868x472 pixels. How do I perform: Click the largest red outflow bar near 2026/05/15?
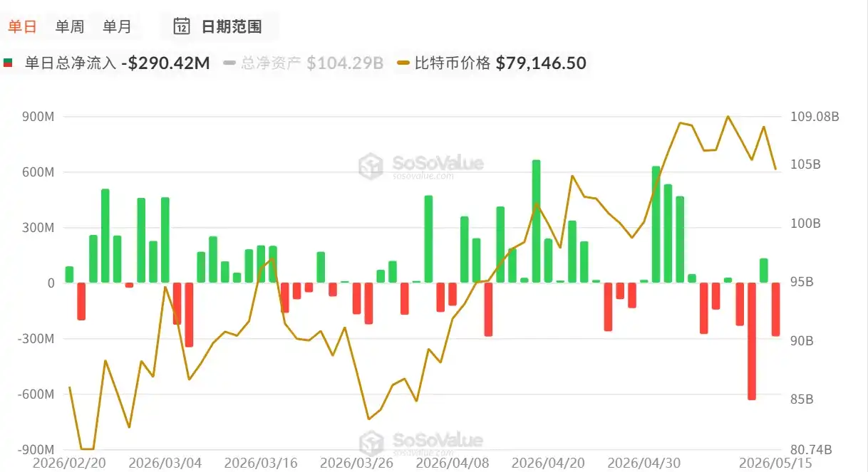[x=752, y=342]
